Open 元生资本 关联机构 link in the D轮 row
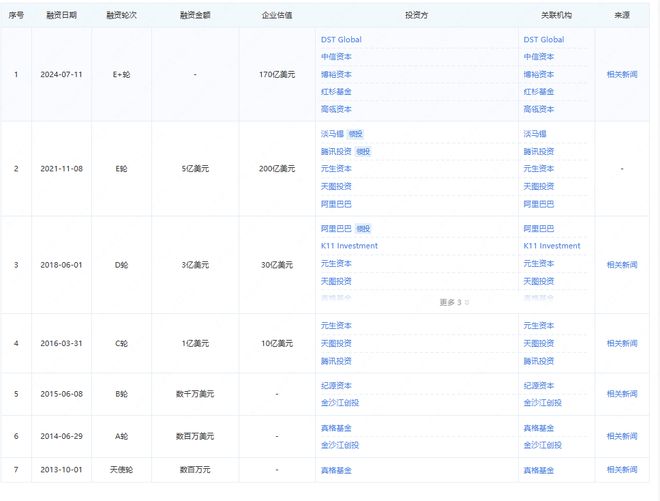 (x=538, y=264)
